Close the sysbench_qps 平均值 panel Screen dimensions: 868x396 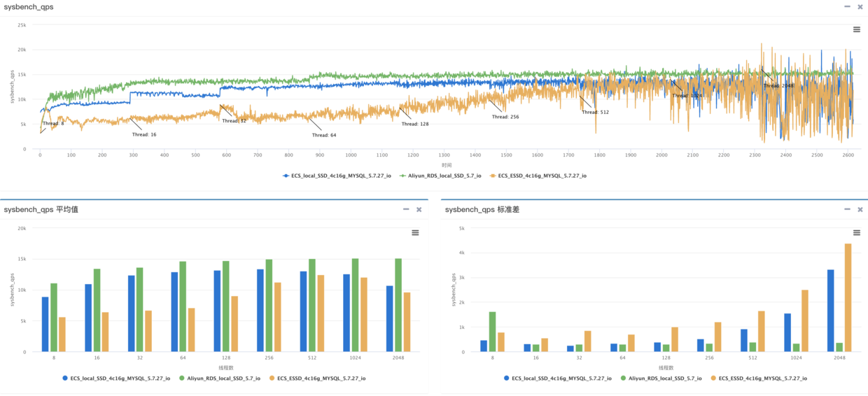pos(419,209)
